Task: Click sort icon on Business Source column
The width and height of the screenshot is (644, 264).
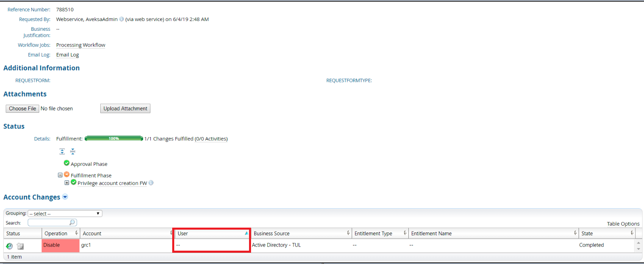Action: pos(348,233)
